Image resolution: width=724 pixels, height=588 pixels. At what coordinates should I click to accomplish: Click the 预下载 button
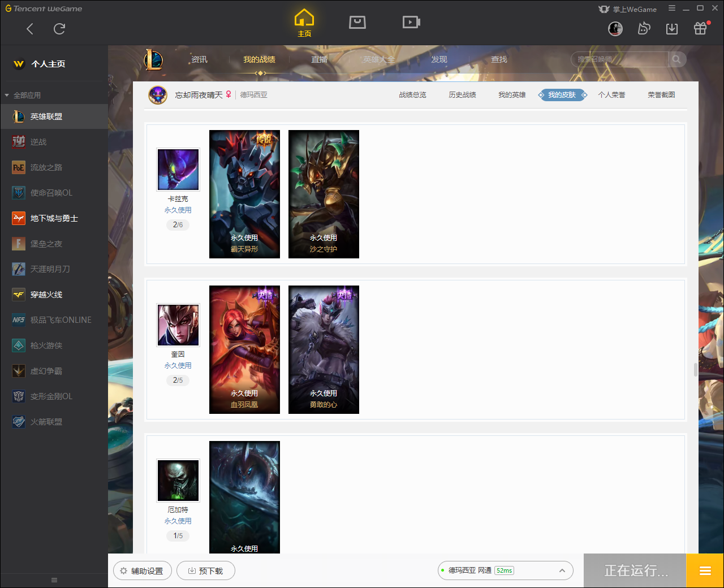click(x=206, y=570)
